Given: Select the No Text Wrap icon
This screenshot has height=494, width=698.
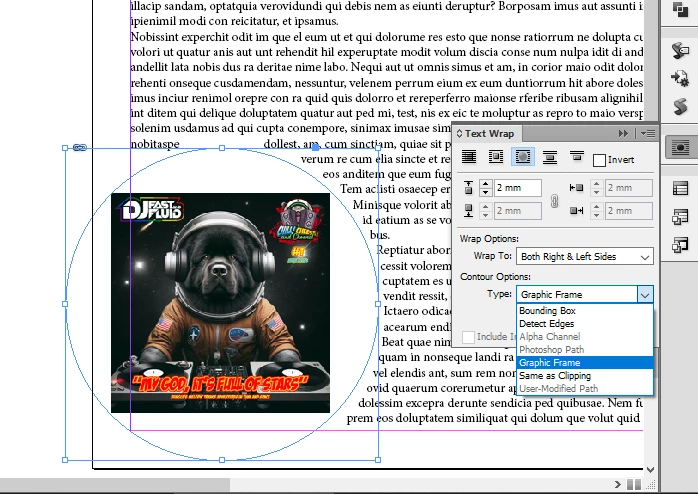Looking at the screenshot, I should coord(469,157).
